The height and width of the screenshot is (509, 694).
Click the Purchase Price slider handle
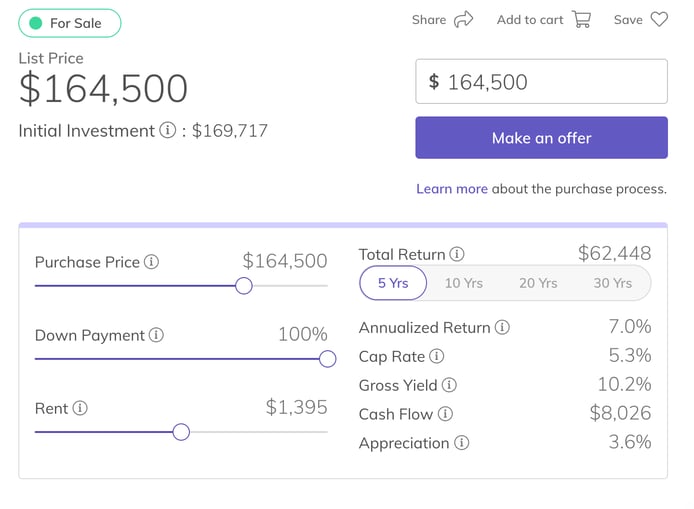[x=243, y=285]
